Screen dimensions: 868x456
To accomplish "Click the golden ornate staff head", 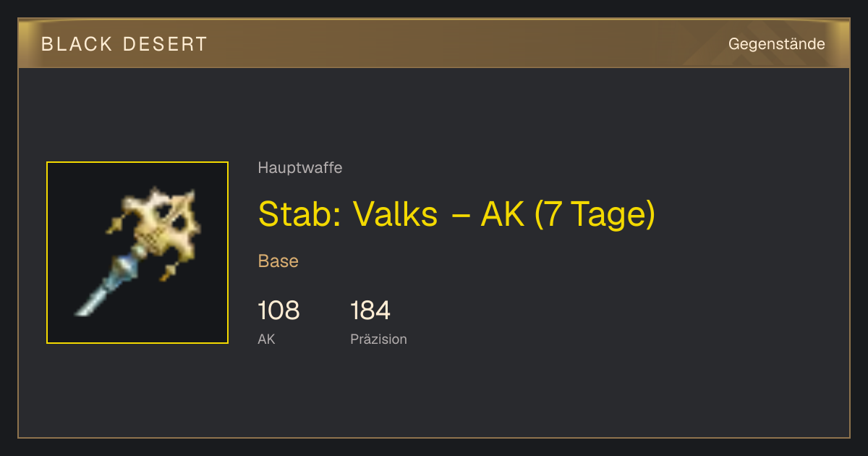I will (x=161, y=224).
